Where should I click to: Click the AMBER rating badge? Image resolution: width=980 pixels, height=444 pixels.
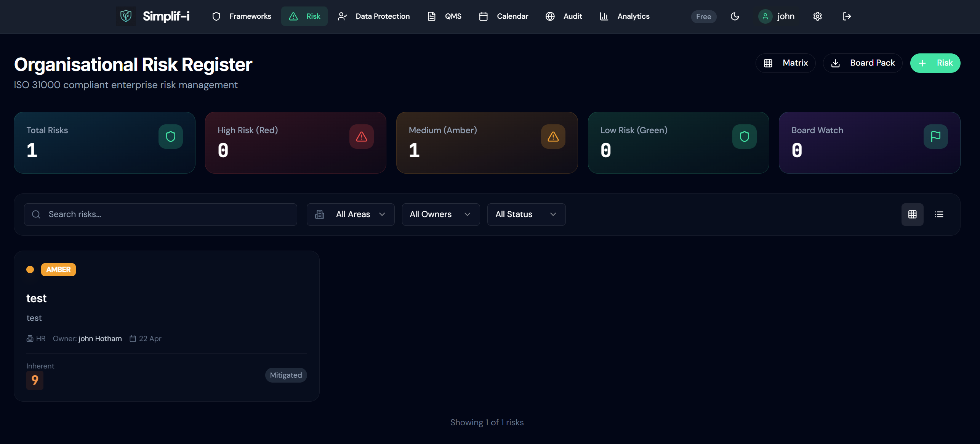58,270
